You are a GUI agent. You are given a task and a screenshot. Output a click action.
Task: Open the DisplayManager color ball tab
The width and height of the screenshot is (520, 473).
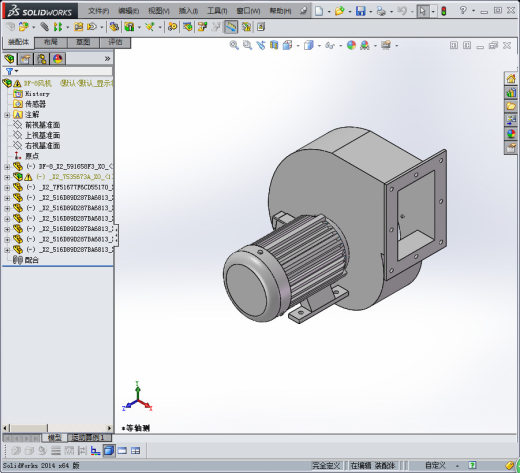[58, 59]
